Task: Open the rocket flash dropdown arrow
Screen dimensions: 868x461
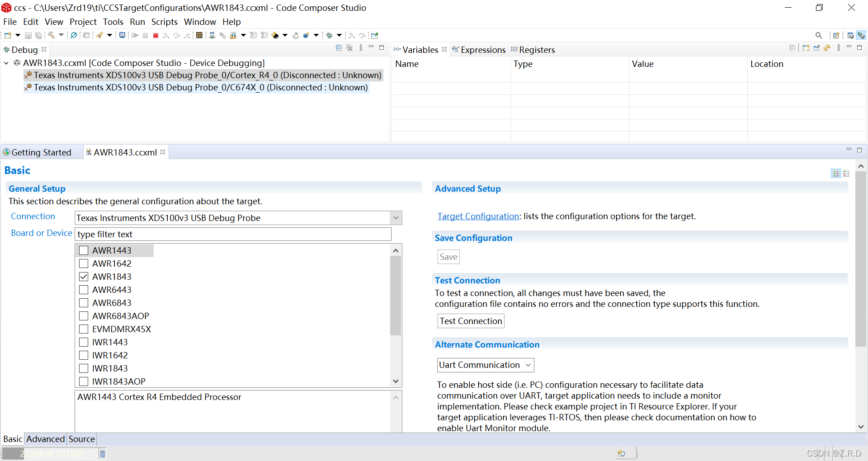Action: pos(109,35)
